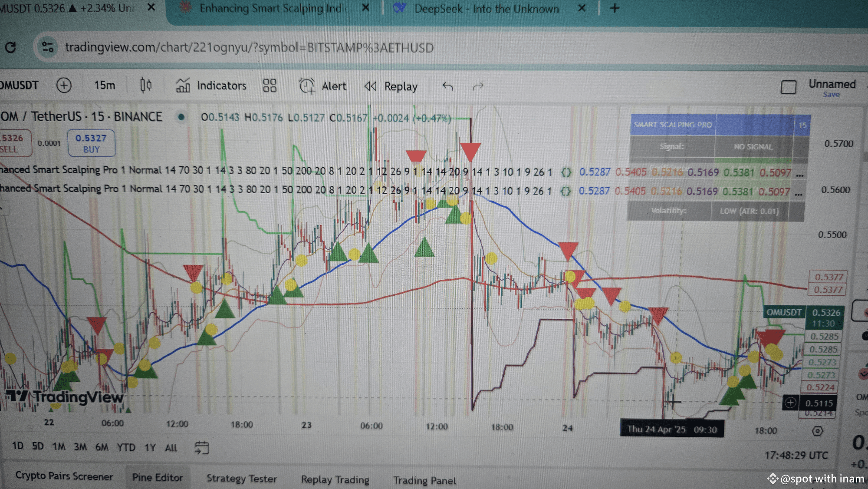Image resolution: width=868 pixels, height=489 pixels.
Task: Open timezone menu at 17:48:29 UTC
Action: (x=796, y=455)
